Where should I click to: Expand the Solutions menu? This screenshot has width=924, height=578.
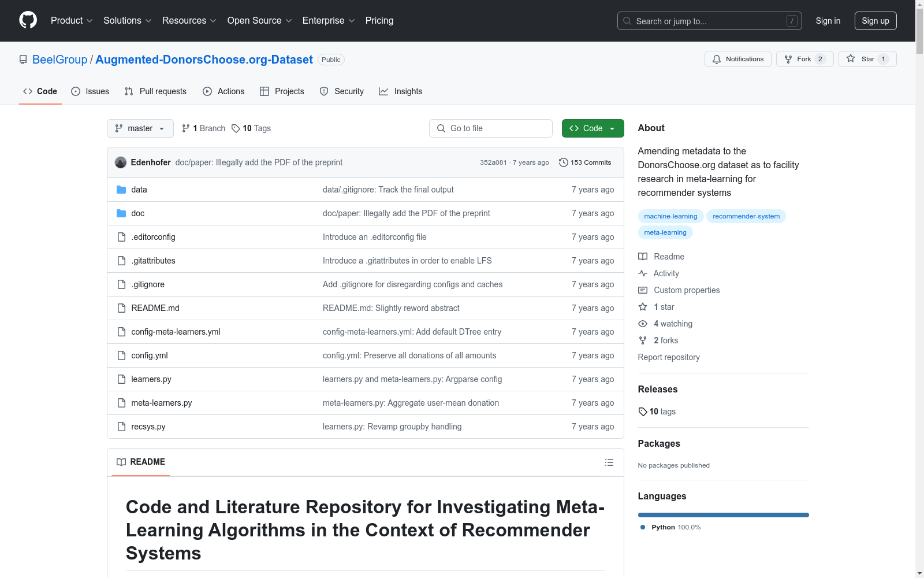tap(127, 21)
